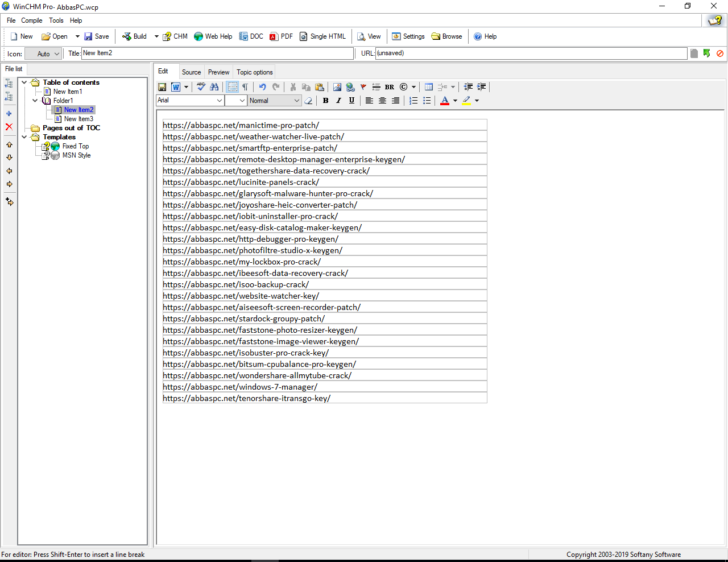Click the Open button in main toolbar

click(x=55, y=36)
